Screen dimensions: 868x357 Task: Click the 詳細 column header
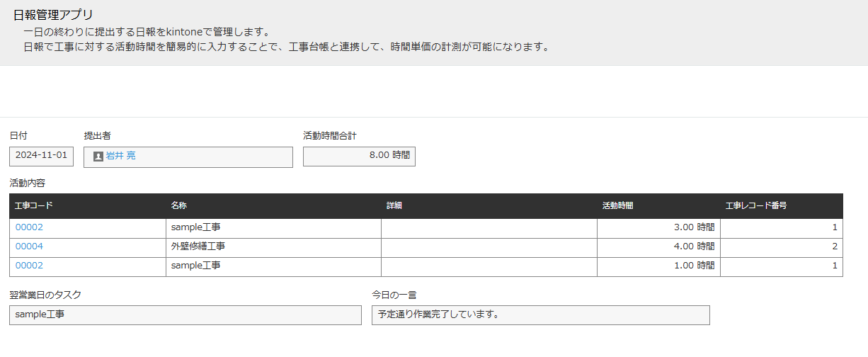pyautogui.click(x=394, y=206)
